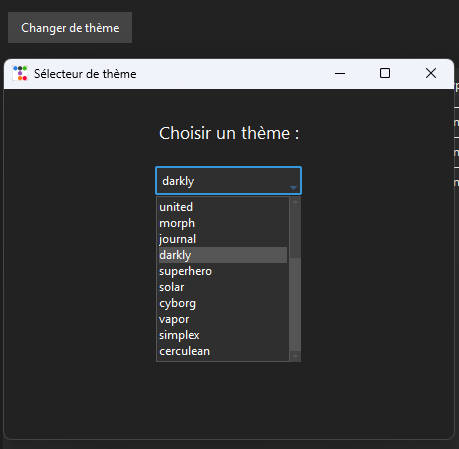Select the highlighted darkly list entry
The height and width of the screenshot is (449, 459).
[x=223, y=255]
